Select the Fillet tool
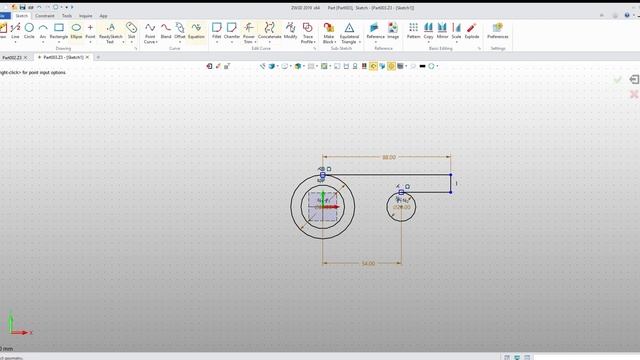 217,31
